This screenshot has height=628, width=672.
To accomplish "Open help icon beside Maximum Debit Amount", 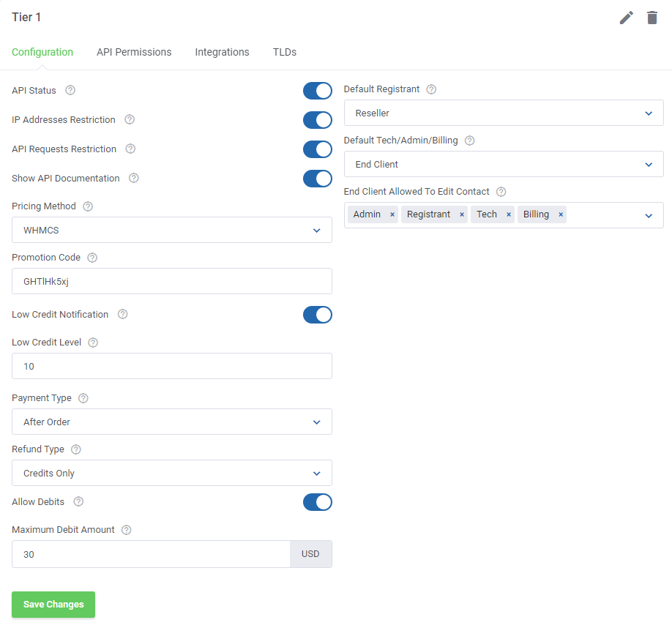I will click(x=126, y=530).
